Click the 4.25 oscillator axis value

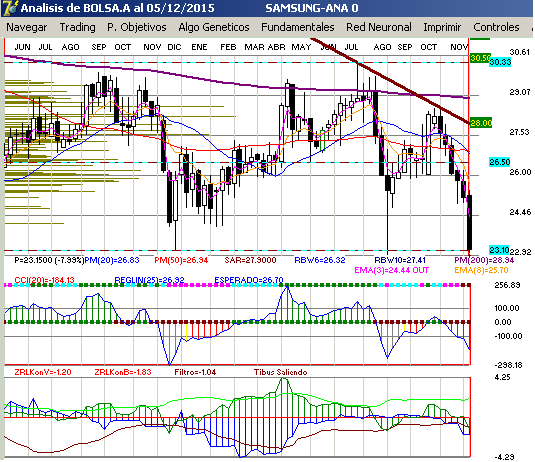(502, 377)
